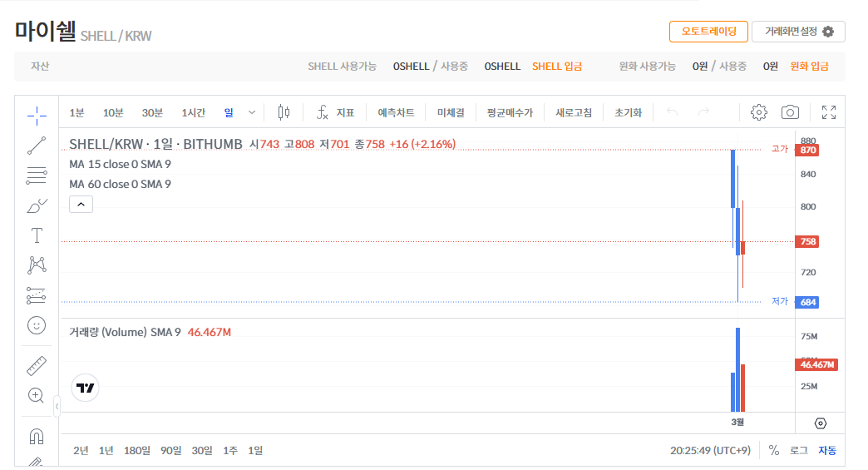868x470 pixels.
Task: Collapse the drawing toolbar side handle
Action: 57,406
